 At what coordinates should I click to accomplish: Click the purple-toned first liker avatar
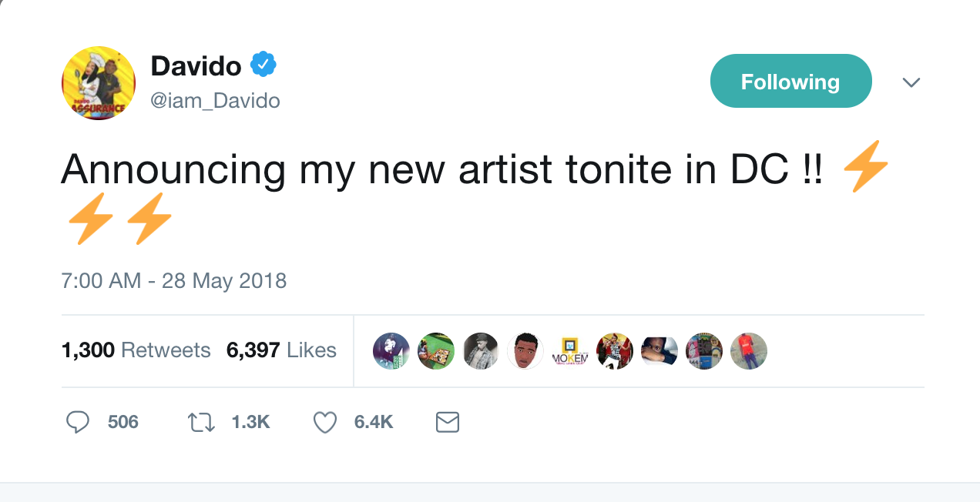[391, 351]
